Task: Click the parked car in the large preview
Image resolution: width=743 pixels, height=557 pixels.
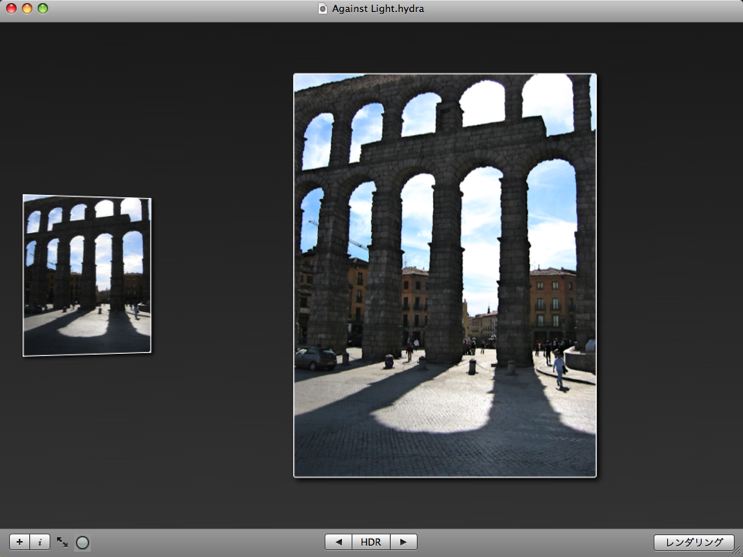Action: point(315,358)
